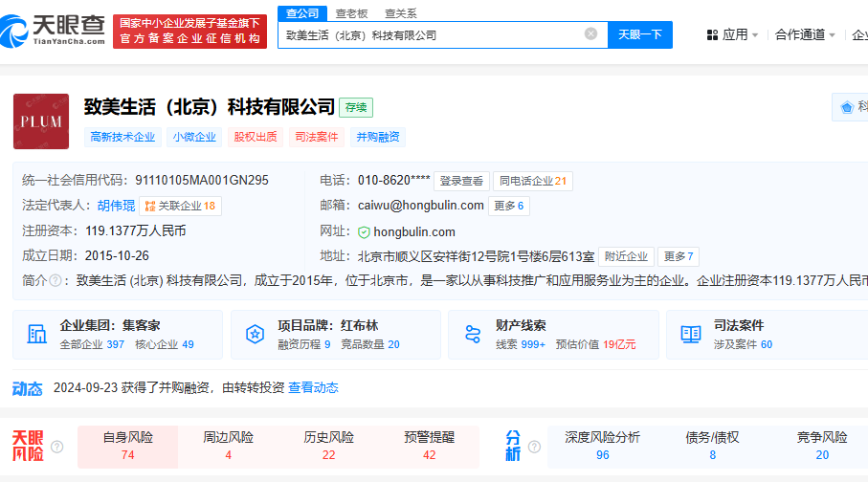
Task: Click the 附近企业 button
Action: [x=626, y=256]
